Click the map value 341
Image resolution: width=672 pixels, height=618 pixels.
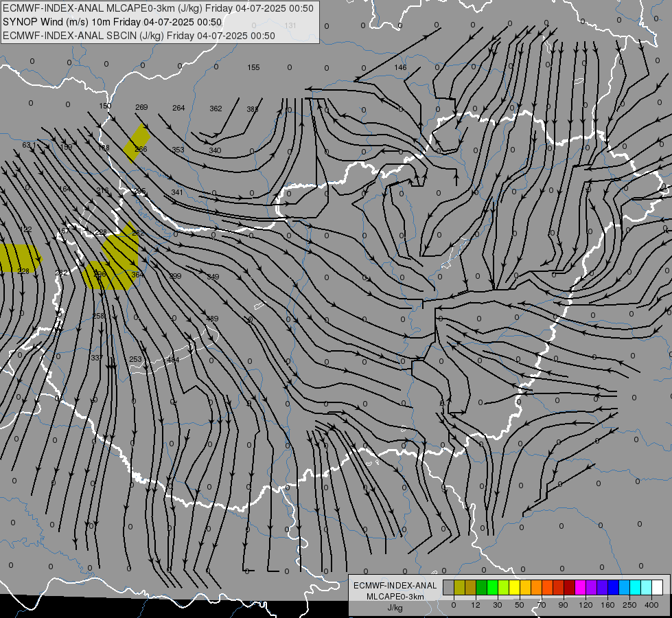(x=177, y=192)
